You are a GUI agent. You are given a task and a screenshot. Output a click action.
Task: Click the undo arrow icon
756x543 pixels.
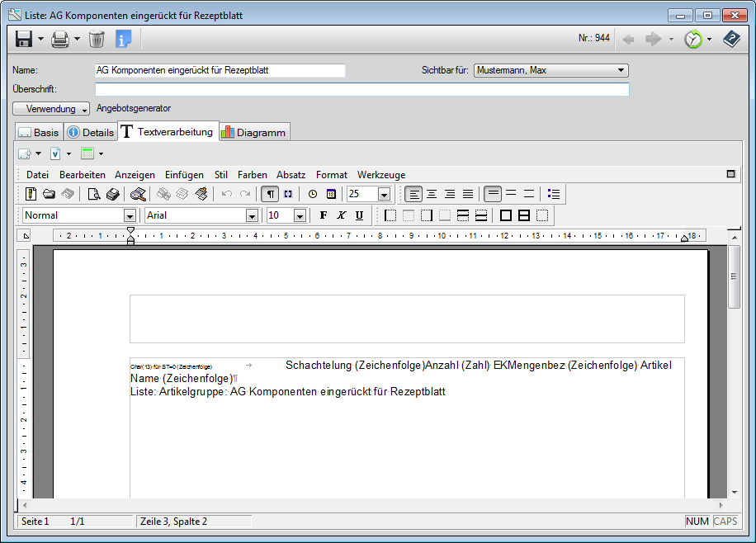tap(224, 194)
